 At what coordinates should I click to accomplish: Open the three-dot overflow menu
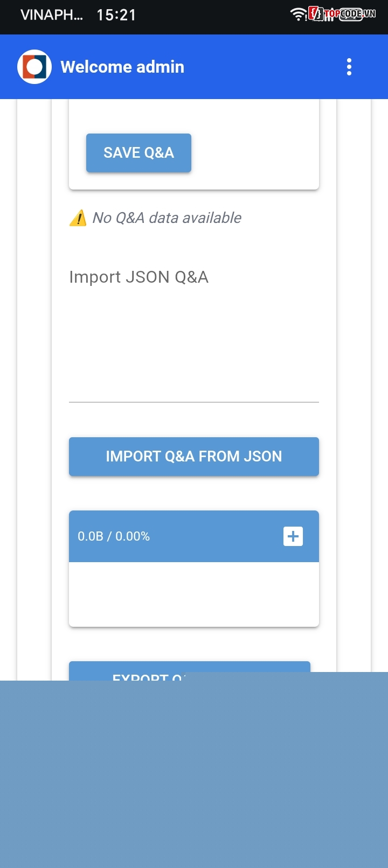[349, 67]
